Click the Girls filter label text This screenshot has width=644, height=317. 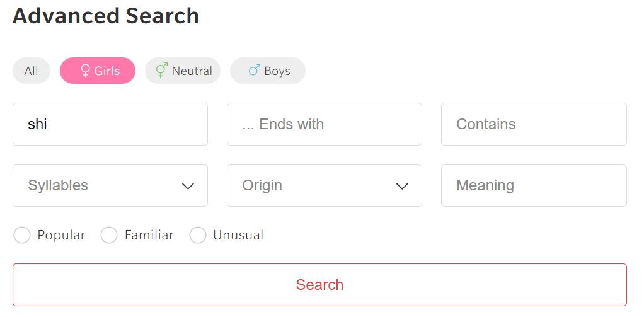(107, 71)
